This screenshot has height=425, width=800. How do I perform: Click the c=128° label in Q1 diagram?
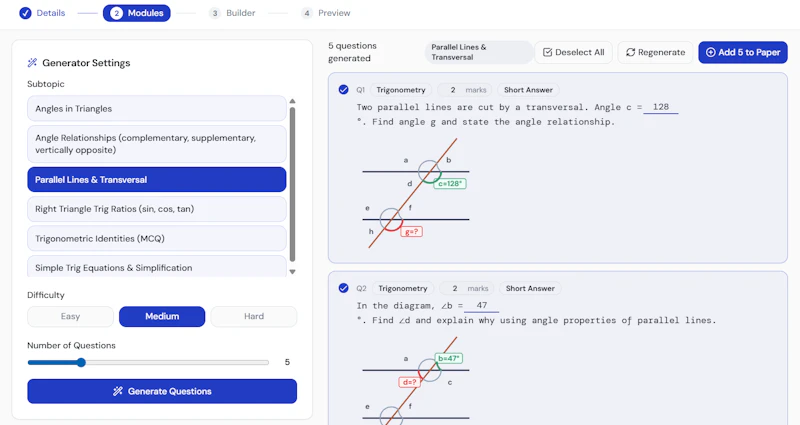pos(450,184)
